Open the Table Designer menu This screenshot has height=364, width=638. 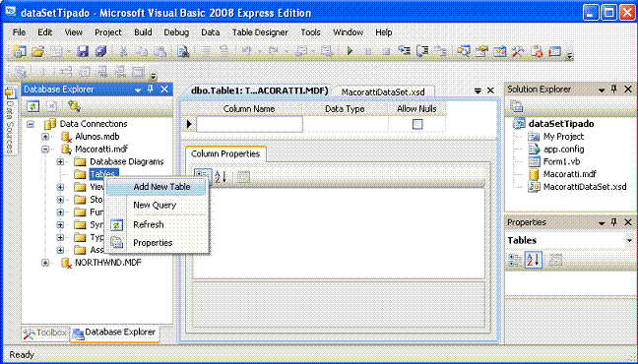(260, 32)
